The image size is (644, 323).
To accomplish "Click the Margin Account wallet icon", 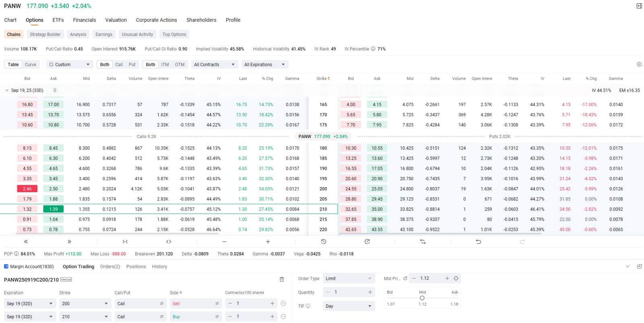I will [x=6, y=266].
